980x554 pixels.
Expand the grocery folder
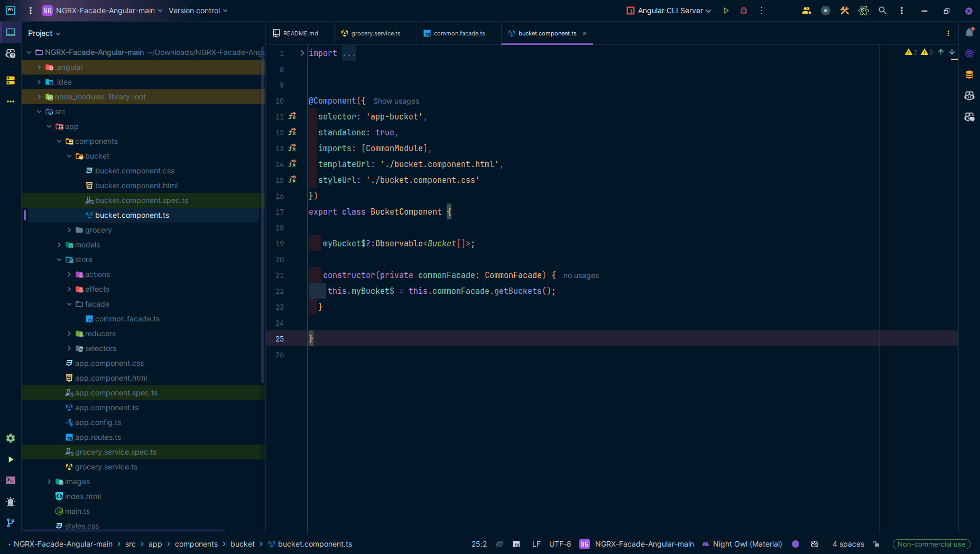tap(69, 230)
